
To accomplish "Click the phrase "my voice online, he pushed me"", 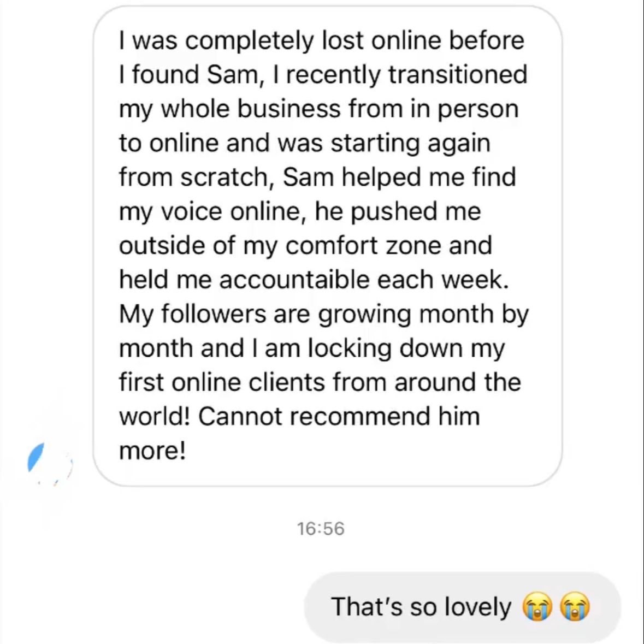I will point(300,212).
